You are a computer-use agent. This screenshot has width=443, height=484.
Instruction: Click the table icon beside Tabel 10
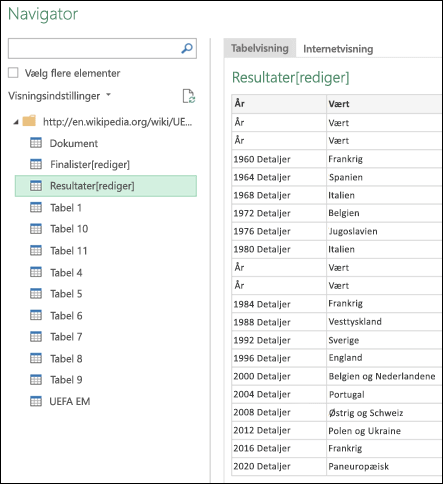[x=36, y=229]
